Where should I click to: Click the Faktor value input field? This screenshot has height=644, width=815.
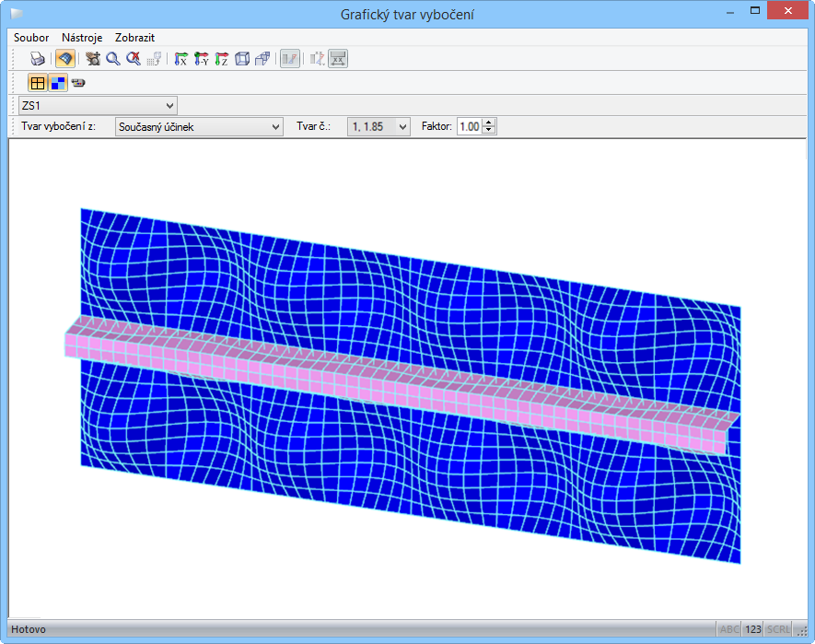[x=470, y=127]
